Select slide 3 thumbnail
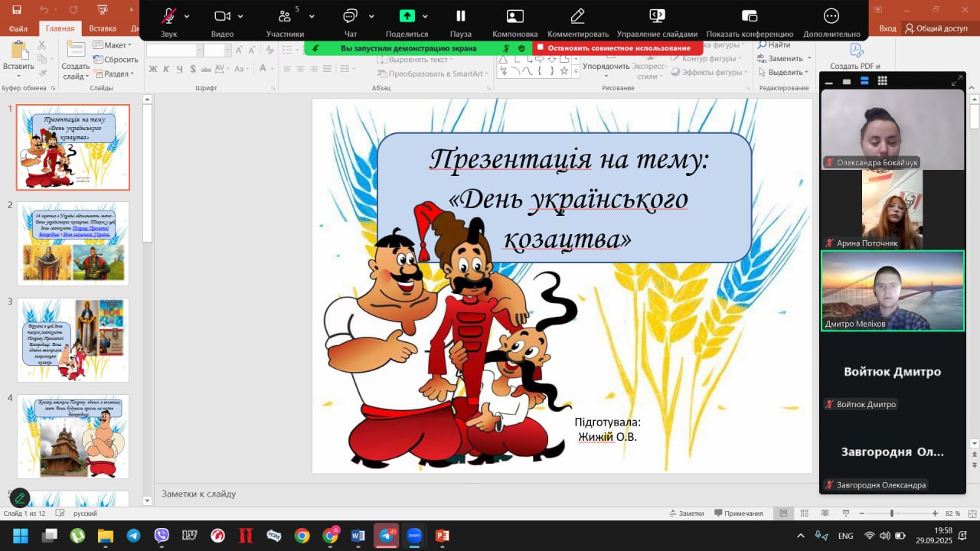Screen dimensions: 980x551 pos(73,340)
